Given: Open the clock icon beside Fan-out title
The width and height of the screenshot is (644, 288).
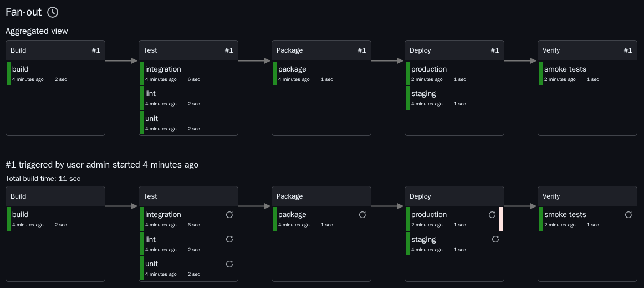Looking at the screenshot, I should 53,12.
